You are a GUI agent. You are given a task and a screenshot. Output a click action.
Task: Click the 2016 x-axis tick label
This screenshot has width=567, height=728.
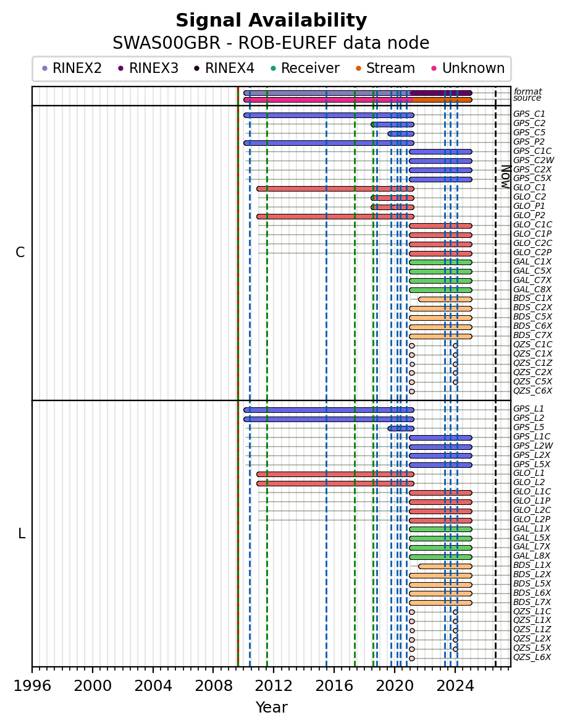pyautogui.click(x=334, y=686)
